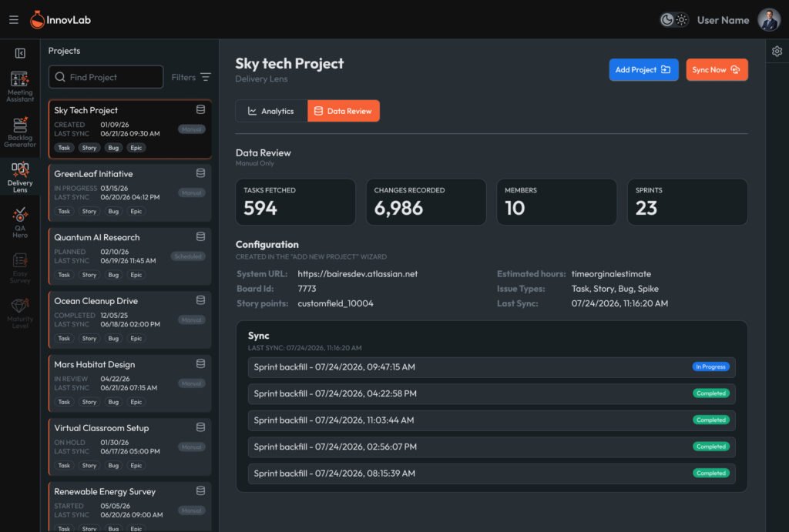Select Delivery Lens in sidebar
The height and width of the screenshot is (532, 789).
[x=20, y=177]
